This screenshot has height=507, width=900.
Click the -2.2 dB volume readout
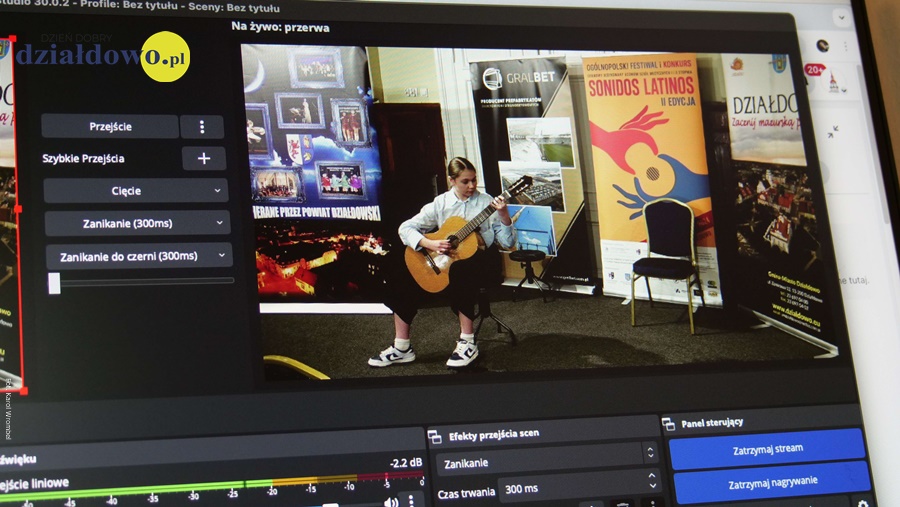[x=406, y=462]
